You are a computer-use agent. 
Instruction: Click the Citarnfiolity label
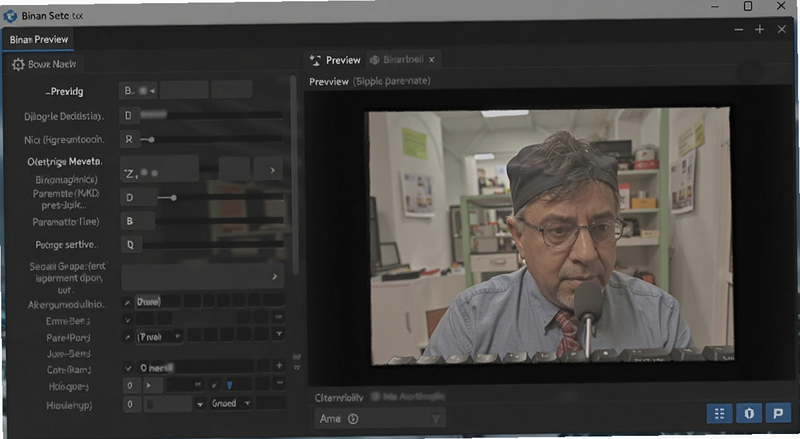point(339,398)
